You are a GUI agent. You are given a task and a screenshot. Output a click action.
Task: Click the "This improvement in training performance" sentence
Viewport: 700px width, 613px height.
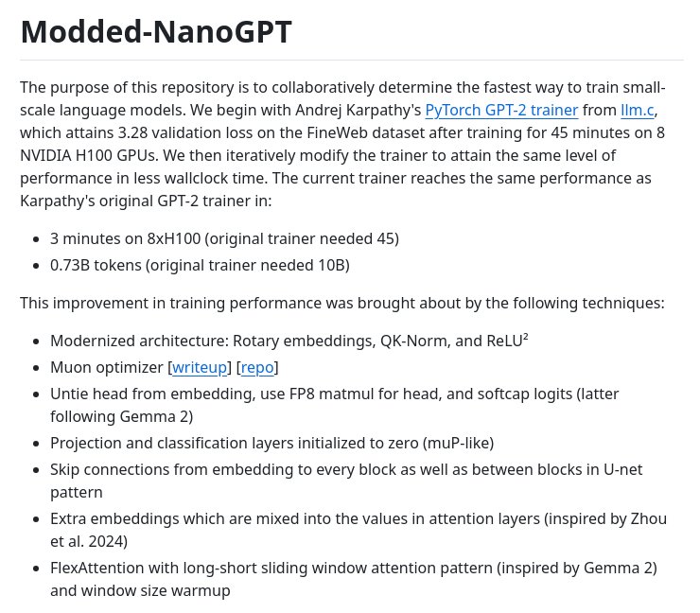pyautogui.click(x=341, y=304)
